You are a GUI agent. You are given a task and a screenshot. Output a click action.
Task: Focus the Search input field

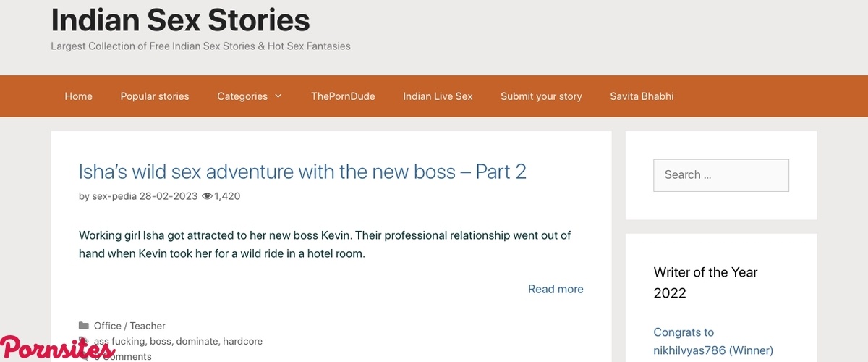(x=720, y=175)
